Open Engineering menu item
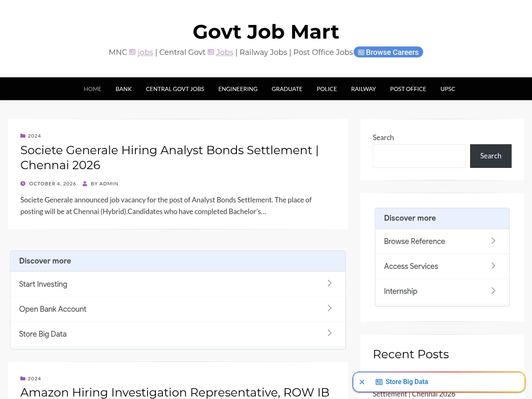The width and height of the screenshot is (532, 399). (x=238, y=89)
